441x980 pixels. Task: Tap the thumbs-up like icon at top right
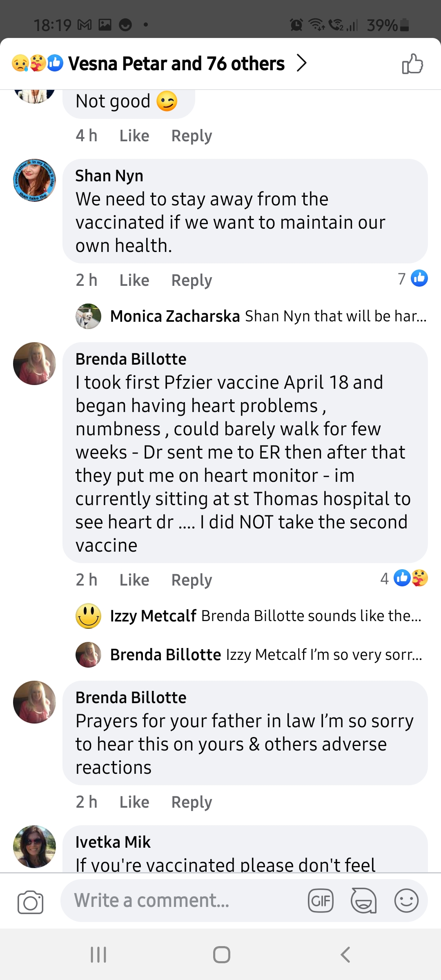click(412, 64)
